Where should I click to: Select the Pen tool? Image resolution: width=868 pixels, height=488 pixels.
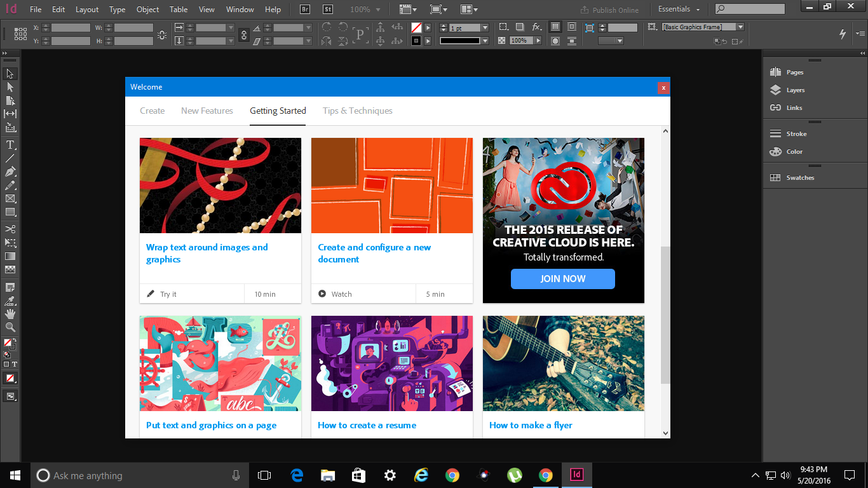[x=9, y=171]
